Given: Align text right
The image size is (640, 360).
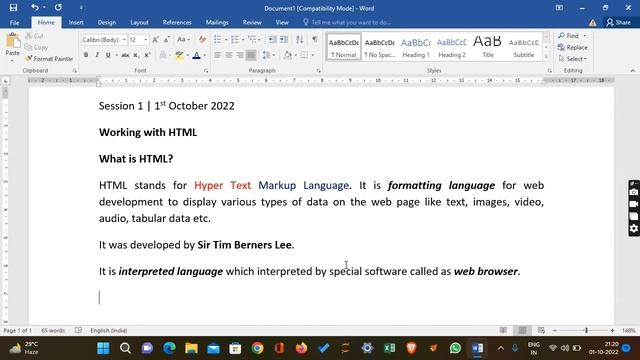Looking at the screenshot, I should point(240,55).
